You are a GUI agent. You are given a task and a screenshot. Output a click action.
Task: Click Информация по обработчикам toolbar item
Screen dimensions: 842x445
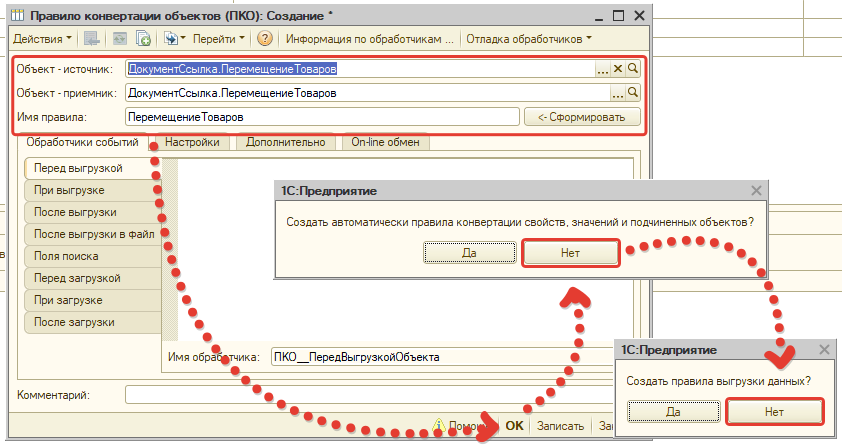[369, 39]
